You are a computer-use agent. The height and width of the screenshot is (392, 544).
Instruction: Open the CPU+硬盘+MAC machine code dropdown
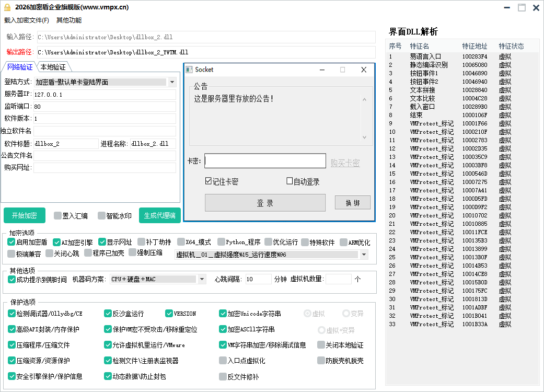202,279
